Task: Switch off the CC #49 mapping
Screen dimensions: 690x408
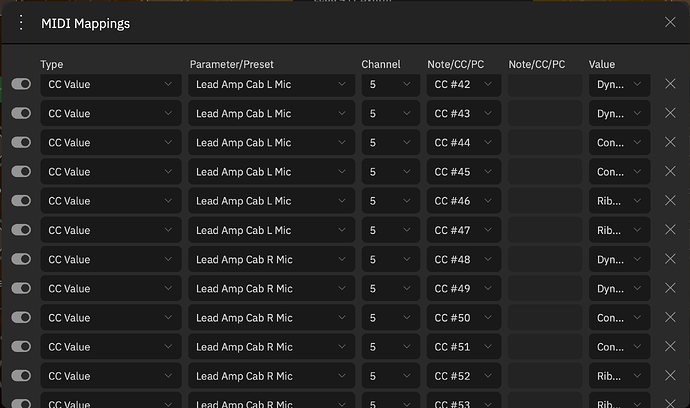Action: [21, 288]
